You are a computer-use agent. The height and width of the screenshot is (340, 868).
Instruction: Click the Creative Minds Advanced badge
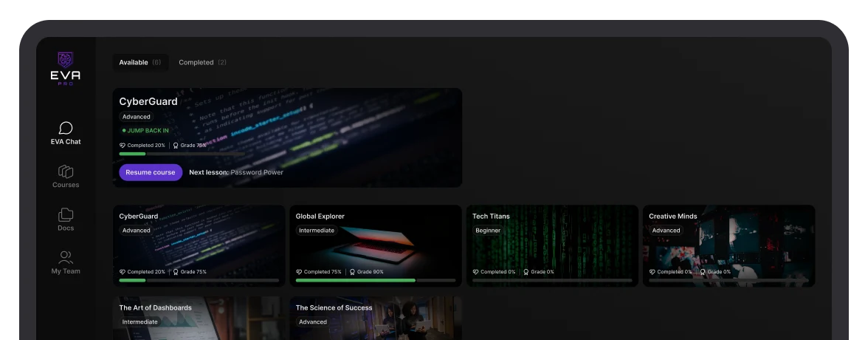pyautogui.click(x=666, y=231)
